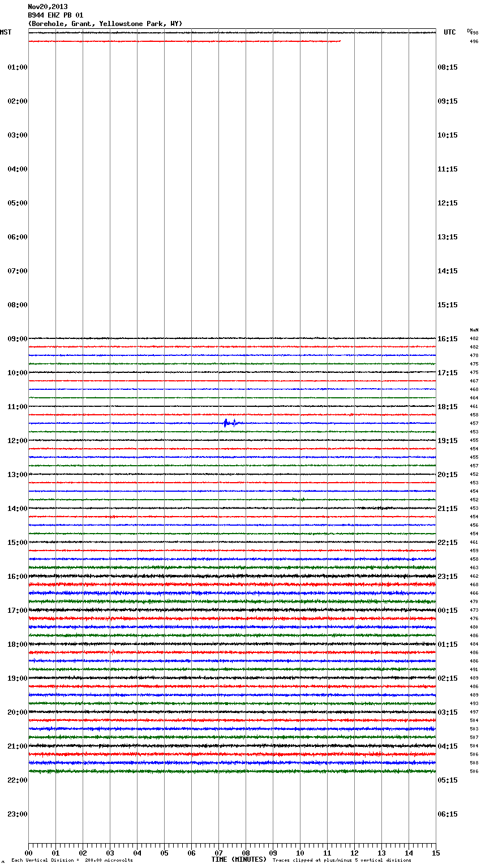This screenshot has height=868, width=481.
Task: Click the 08:15 UTC time label
Action: click(x=448, y=67)
